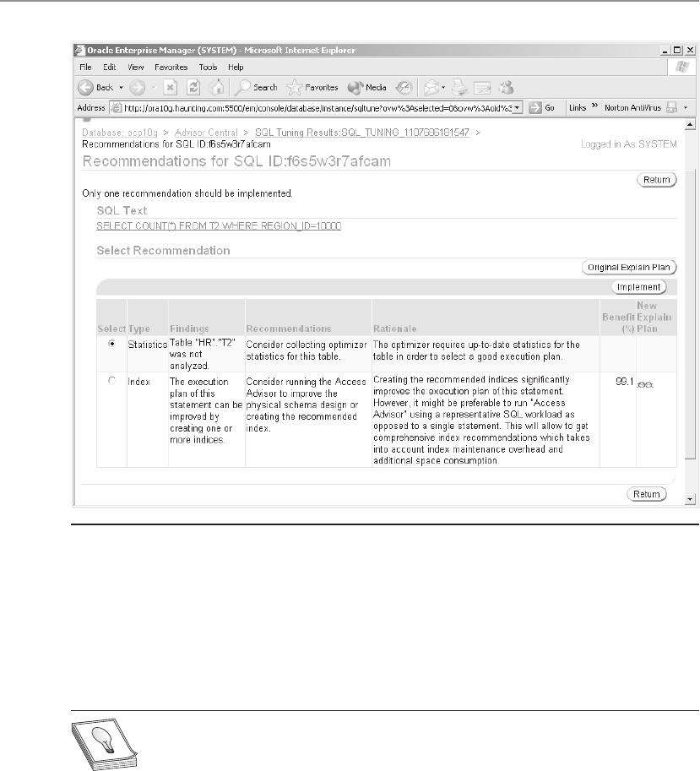Click the bottom Return button
The width and height of the screenshot is (700, 771).
(x=647, y=494)
